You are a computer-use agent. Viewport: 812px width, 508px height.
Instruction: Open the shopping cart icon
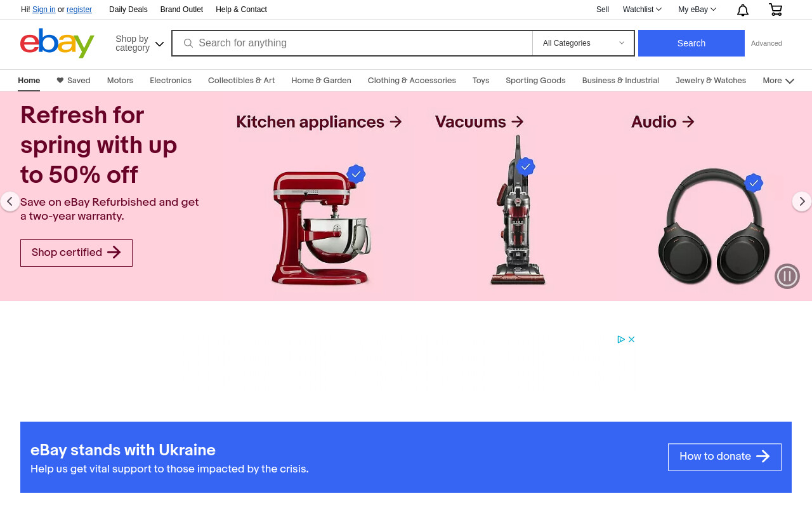(775, 10)
